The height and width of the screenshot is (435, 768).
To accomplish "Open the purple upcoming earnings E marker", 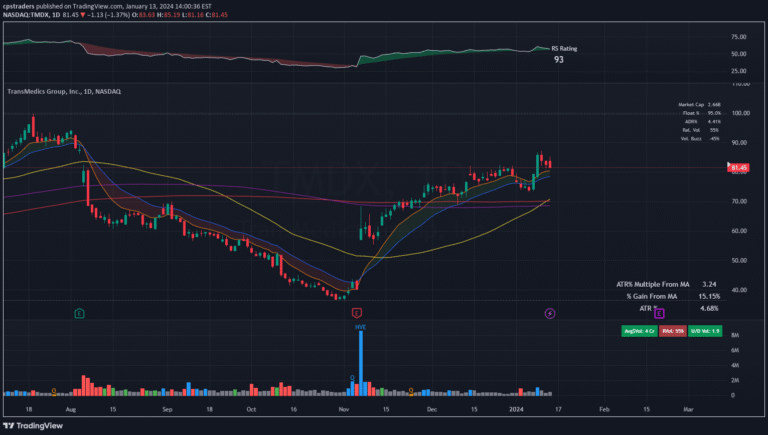I will point(659,313).
